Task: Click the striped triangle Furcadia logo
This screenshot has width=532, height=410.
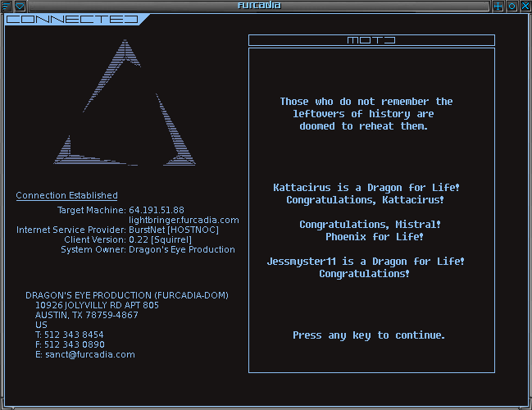Action: [125, 102]
